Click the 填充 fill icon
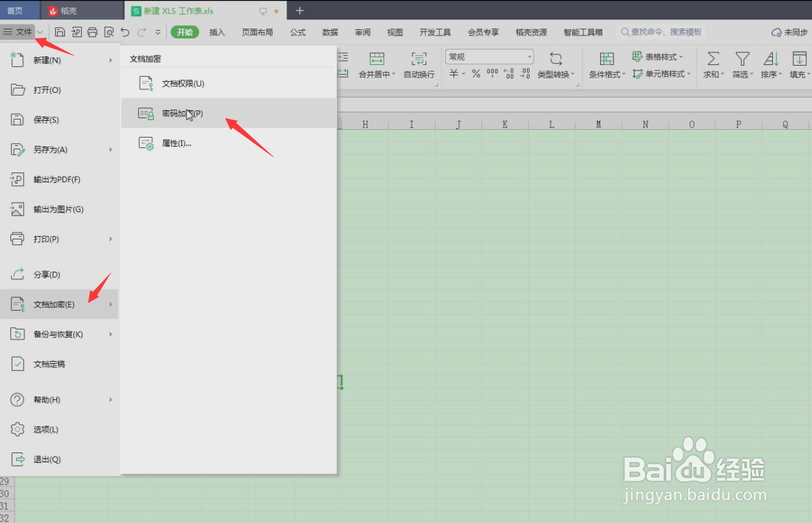Viewport: 812px width, 523px height. 799,59
